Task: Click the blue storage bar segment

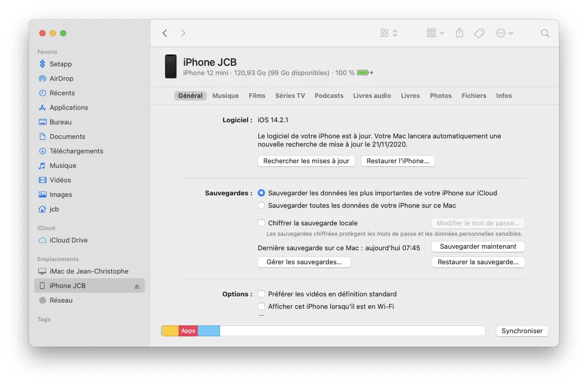Action: point(209,331)
